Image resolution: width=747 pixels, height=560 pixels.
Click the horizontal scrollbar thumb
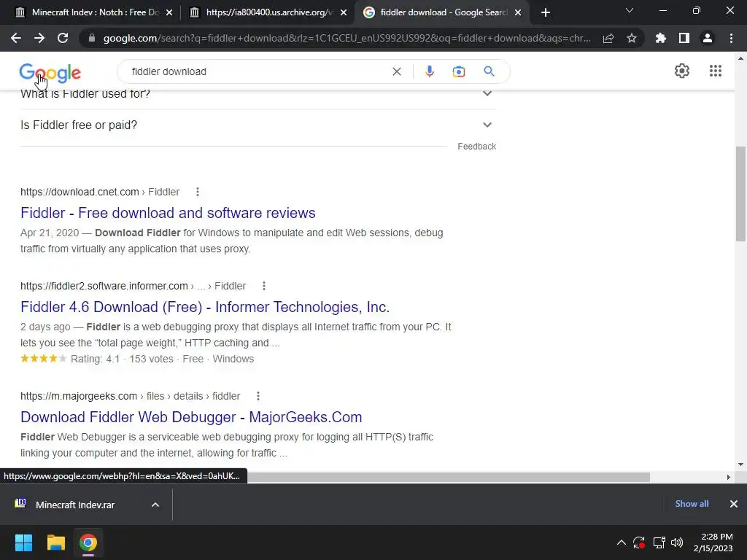(x=449, y=477)
